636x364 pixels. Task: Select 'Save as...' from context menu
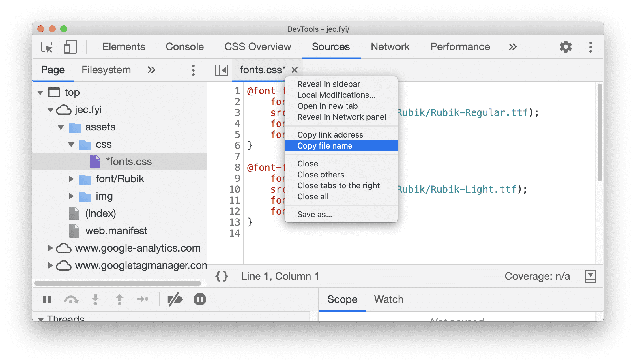[314, 214]
